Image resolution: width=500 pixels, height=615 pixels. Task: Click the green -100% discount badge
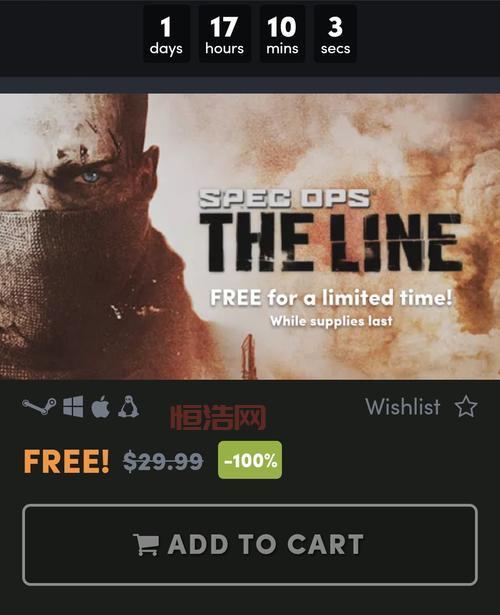point(250,460)
